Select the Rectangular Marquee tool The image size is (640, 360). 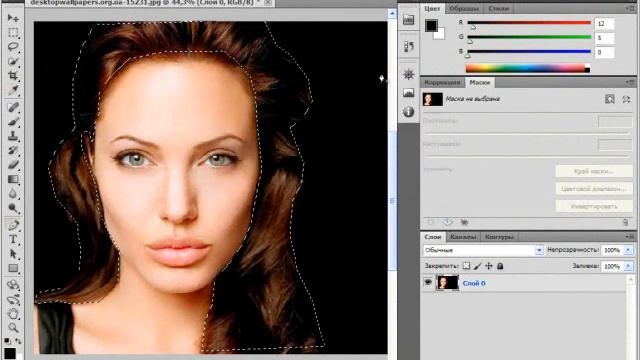tap(13, 33)
